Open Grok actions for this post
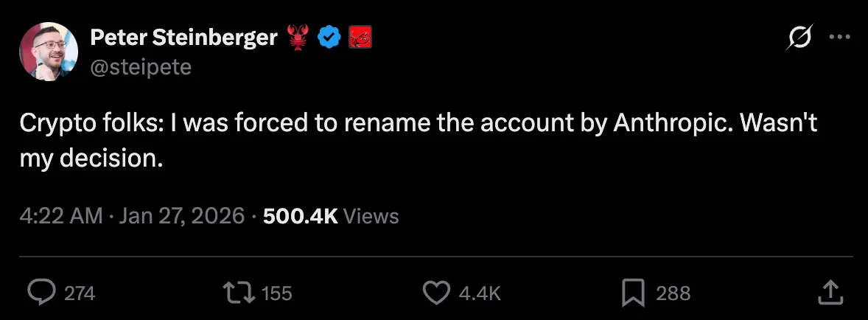The height and width of the screenshot is (320, 868). click(x=799, y=38)
